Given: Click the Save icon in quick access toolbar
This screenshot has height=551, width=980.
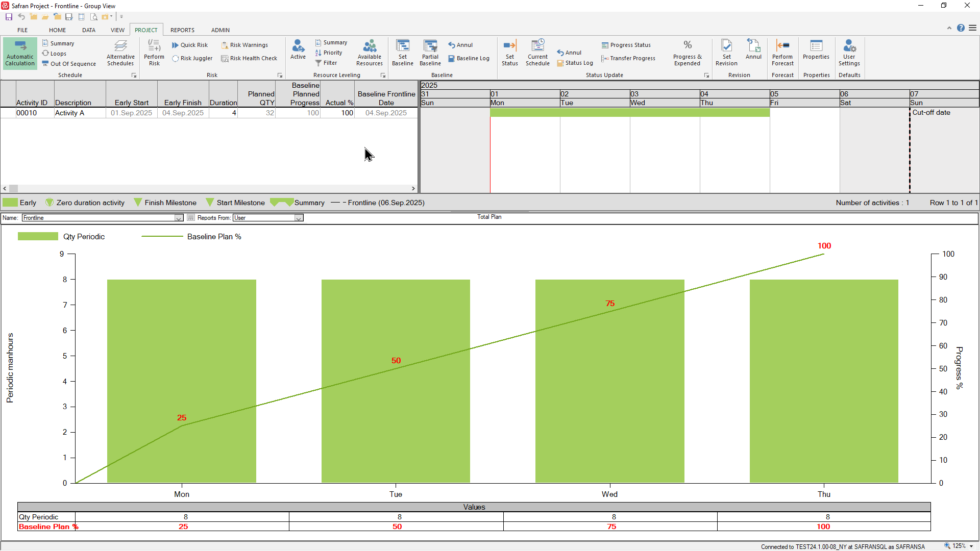Looking at the screenshot, I should [9, 17].
